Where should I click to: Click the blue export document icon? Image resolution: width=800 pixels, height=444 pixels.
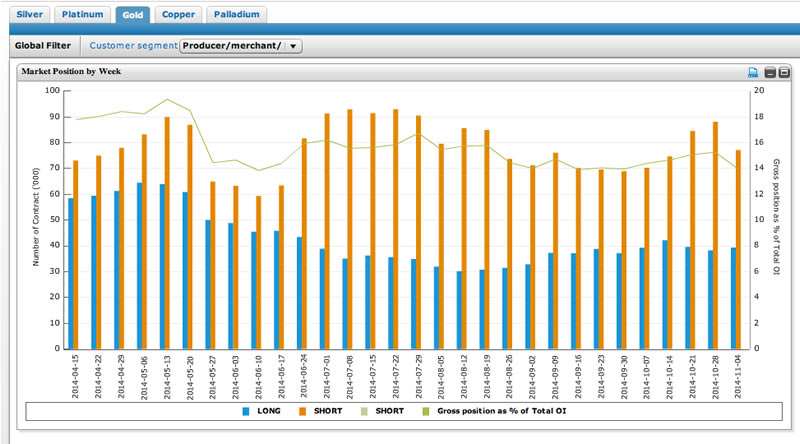point(753,73)
